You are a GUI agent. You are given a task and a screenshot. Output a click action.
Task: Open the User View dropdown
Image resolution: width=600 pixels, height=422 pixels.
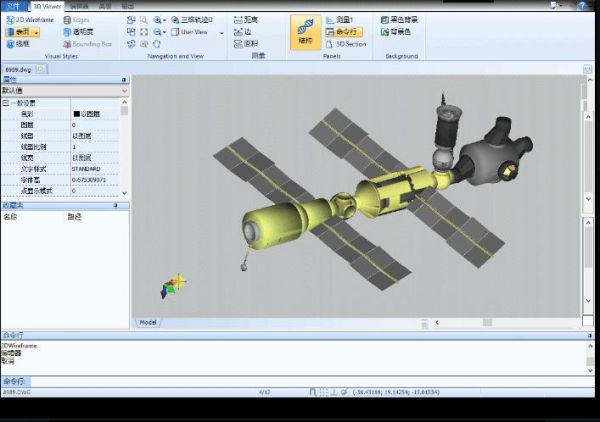click(x=192, y=32)
